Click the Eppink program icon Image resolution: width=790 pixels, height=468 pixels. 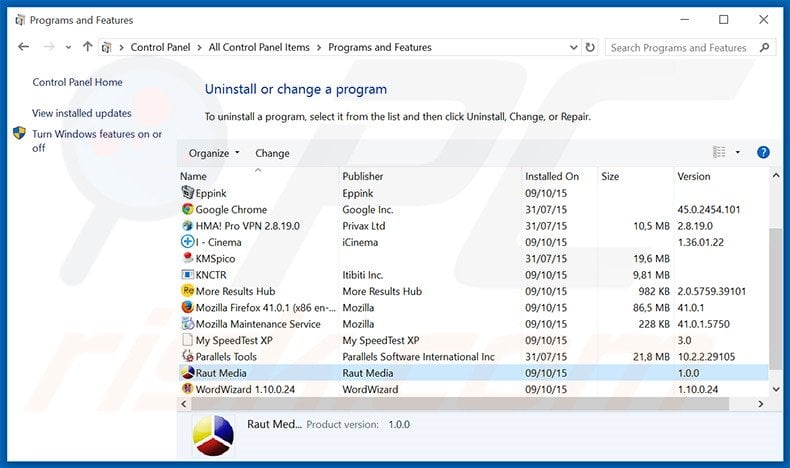pos(187,192)
